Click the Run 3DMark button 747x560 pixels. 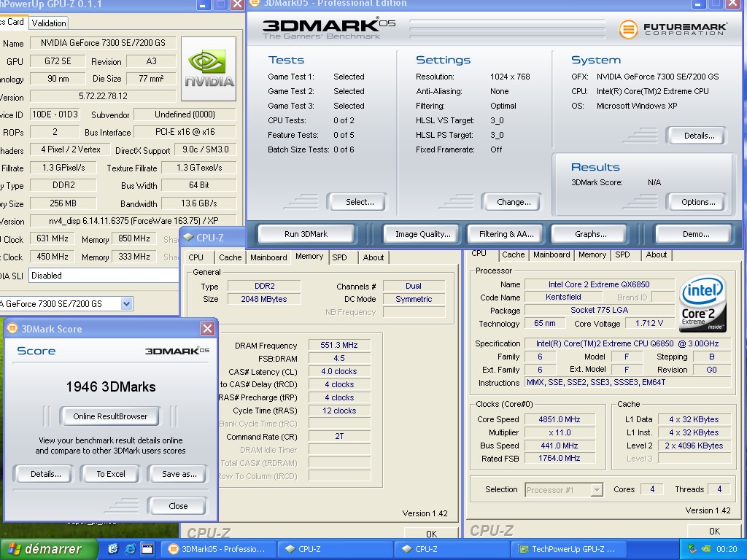click(x=306, y=234)
